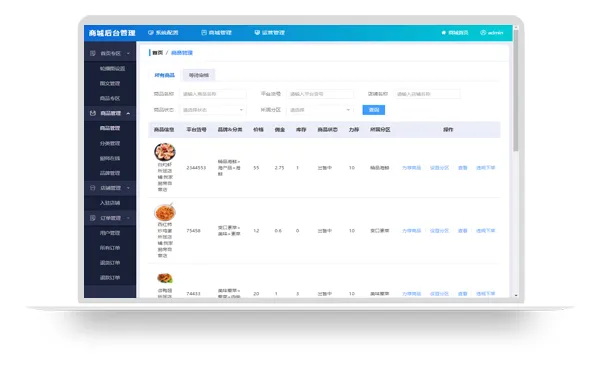Switch to the second gray tab
Image resolution: width=600 pixels, height=367 pixels.
(199, 75)
